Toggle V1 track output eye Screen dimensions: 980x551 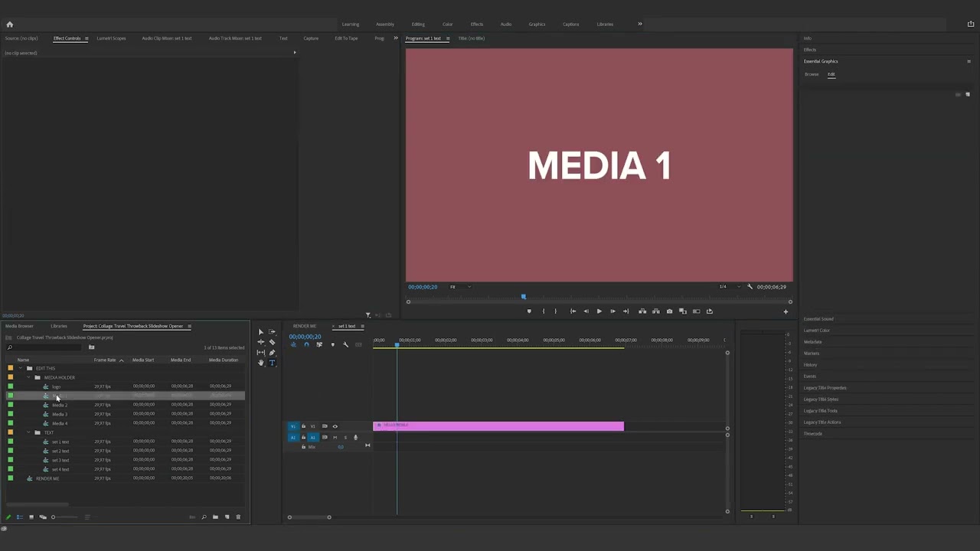(335, 426)
